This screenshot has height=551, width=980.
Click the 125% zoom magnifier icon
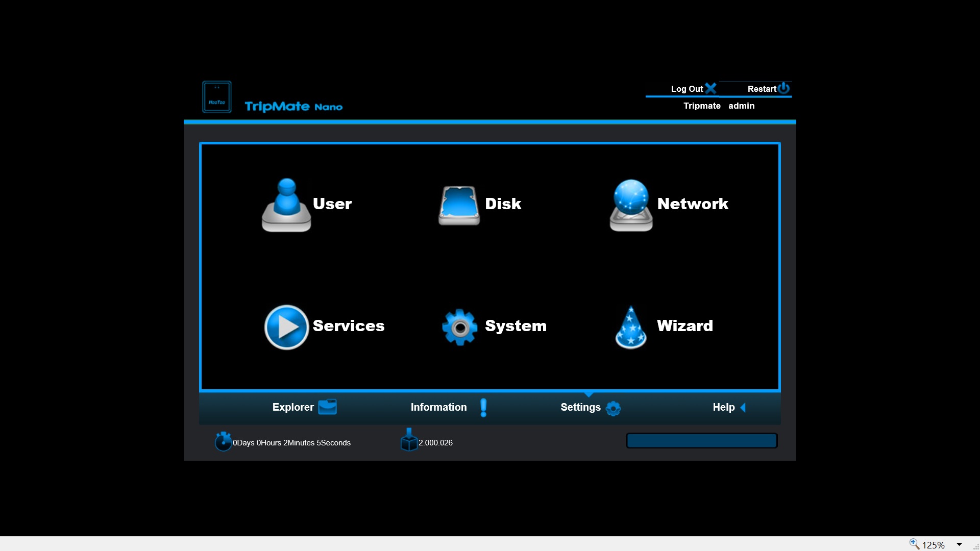pyautogui.click(x=914, y=544)
